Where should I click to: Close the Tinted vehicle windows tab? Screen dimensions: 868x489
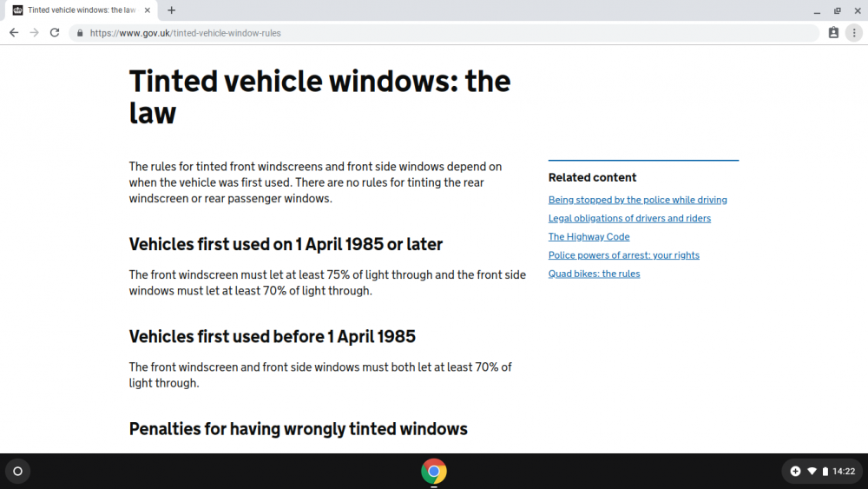148,10
